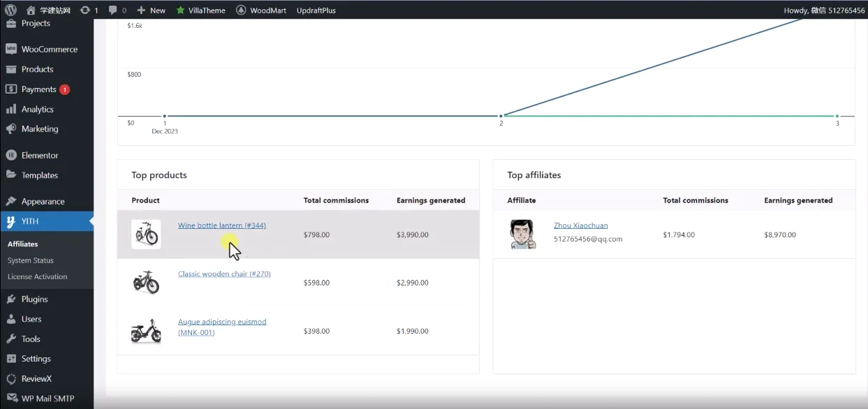868x409 pixels.
Task: Click the Analytics bar chart icon
Action: click(x=11, y=110)
